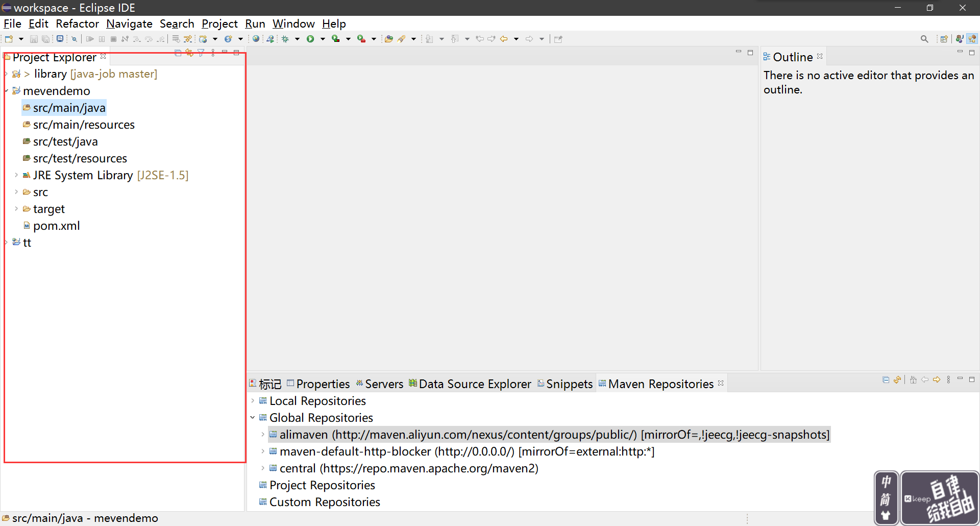Expand JRE System Library node
This screenshot has width=980, height=526.
point(16,175)
